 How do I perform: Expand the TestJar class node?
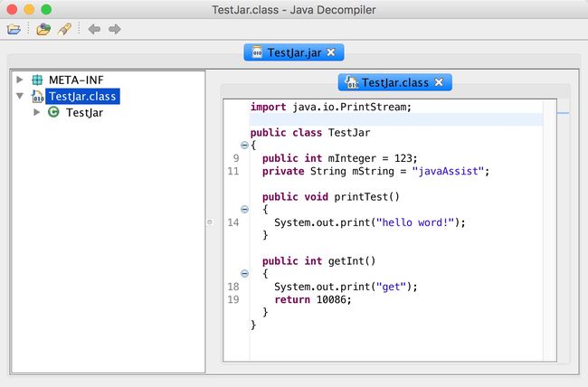37,112
